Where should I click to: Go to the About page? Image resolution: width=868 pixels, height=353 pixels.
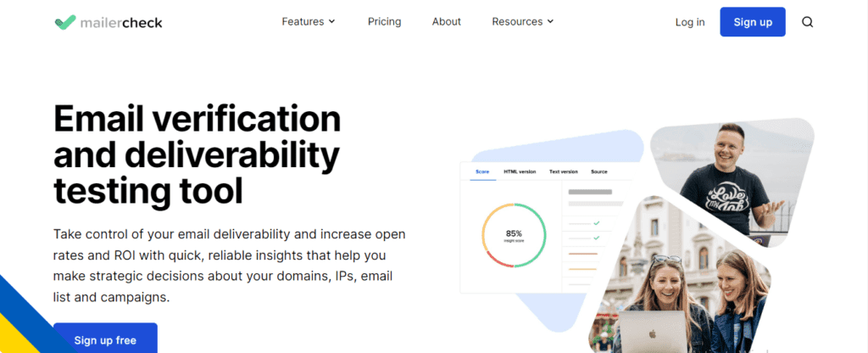pos(446,22)
